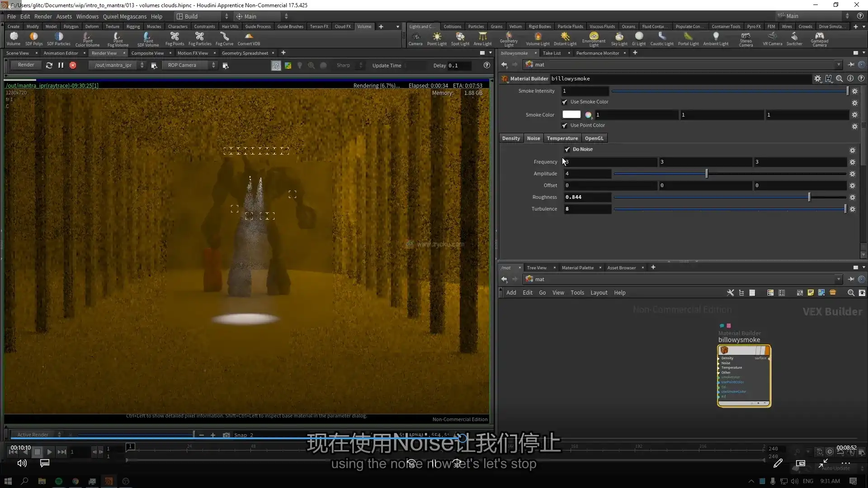Adjust the Roughness slider
Image resolution: width=868 pixels, height=488 pixels.
pos(809,197)
